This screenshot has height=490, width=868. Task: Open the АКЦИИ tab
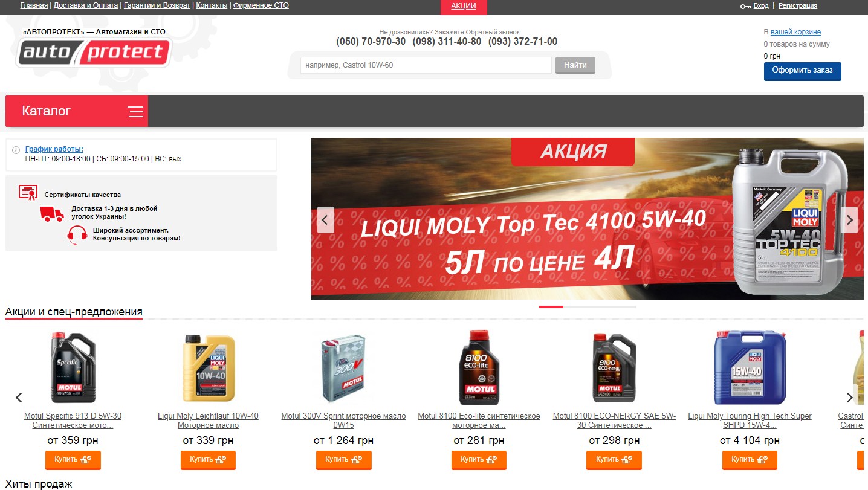click(464, 6)
